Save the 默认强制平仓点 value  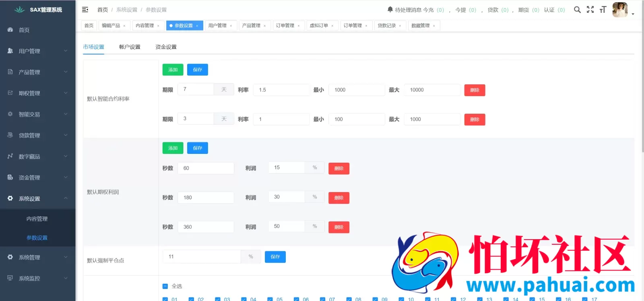coord(275,257)
